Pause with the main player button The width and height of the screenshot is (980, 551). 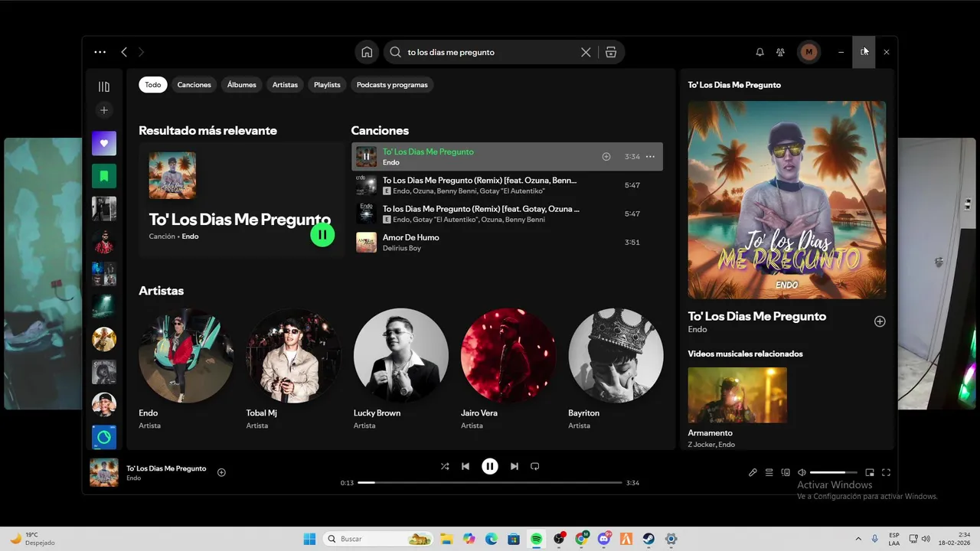tap(490, 466)
